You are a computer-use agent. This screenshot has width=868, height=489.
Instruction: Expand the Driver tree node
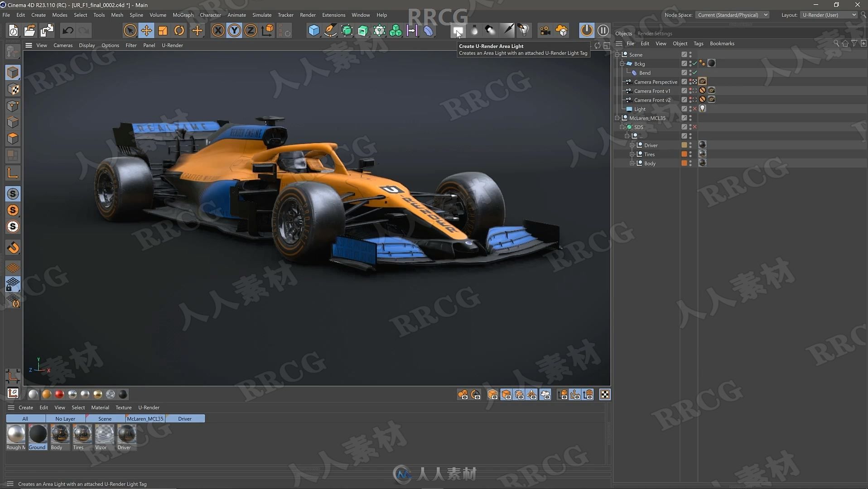click(632, 145)
